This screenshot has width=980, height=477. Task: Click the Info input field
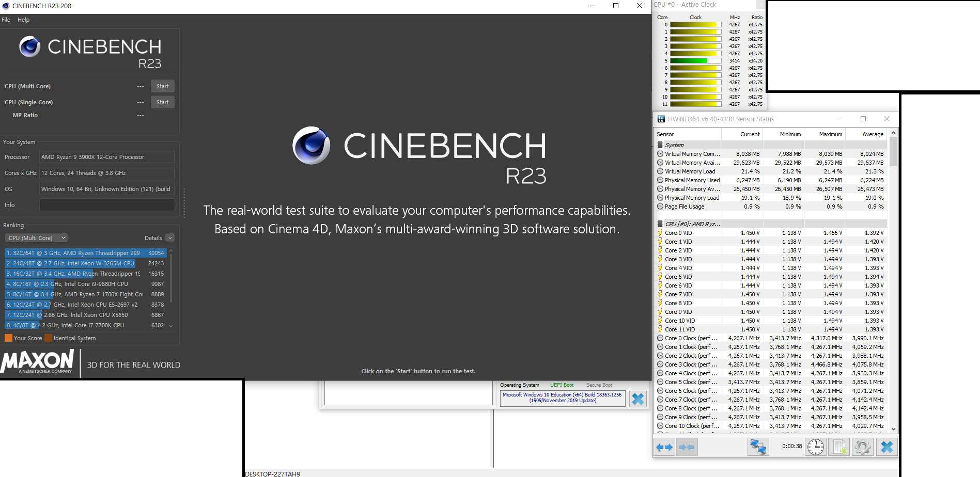[x=107, y=205]
